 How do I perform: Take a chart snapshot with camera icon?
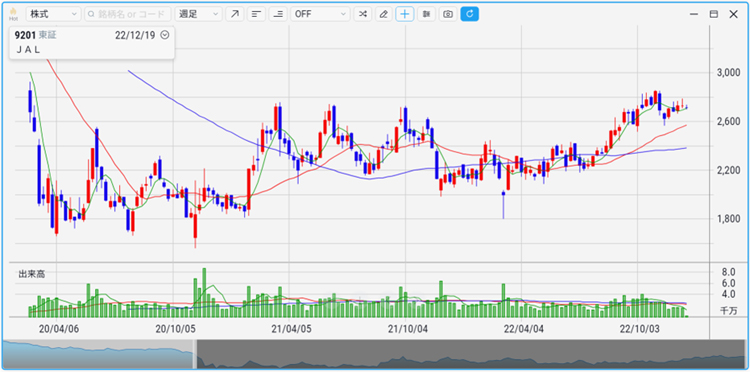[x=448, y=14]
